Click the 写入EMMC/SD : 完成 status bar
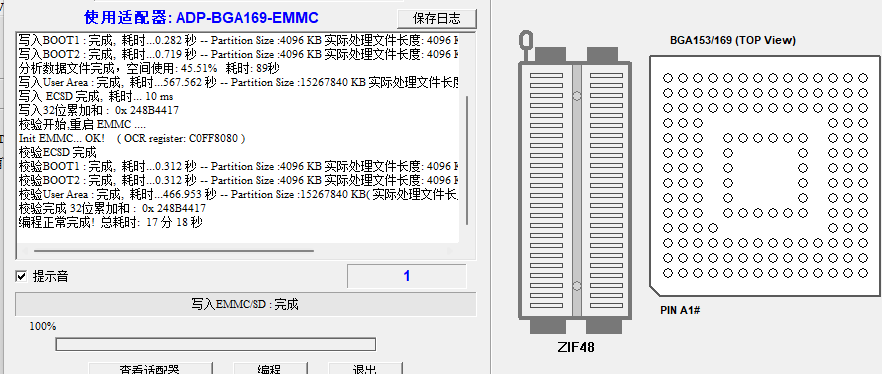882x374 pixels. [x=245, y=304]
